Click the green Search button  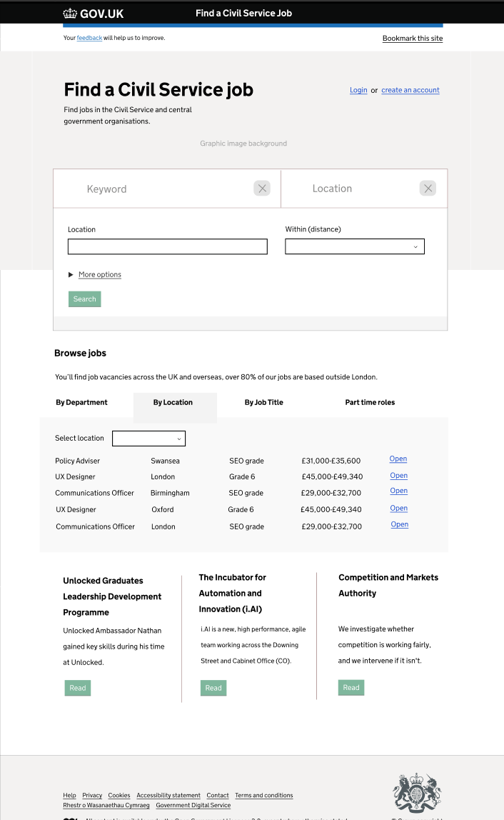point(85,299)
